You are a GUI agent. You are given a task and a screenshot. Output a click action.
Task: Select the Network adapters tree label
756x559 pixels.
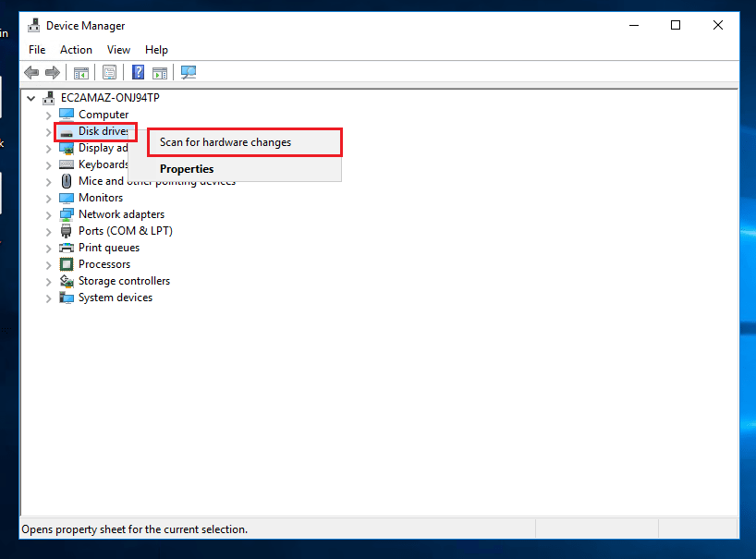pyautogui.click(x=121, y=214)
